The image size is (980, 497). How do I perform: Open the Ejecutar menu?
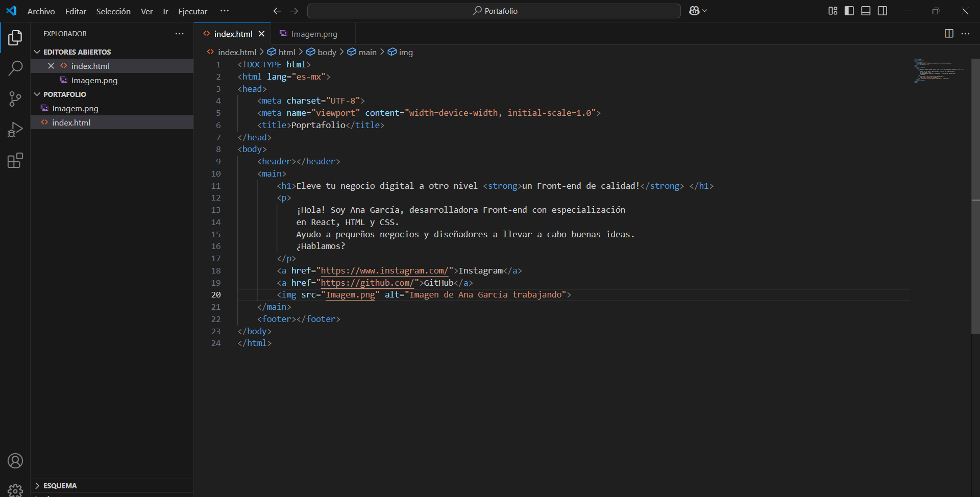pos(192,11)
